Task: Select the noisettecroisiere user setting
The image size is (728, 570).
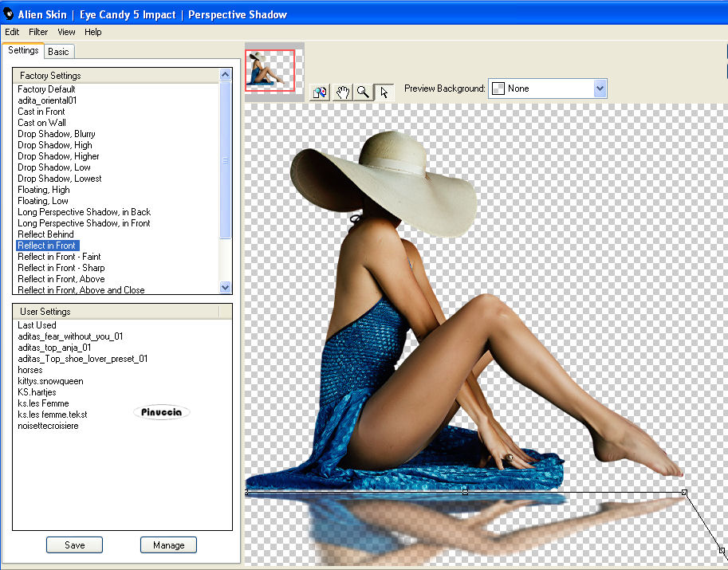Action: pyautogui.click(x=49, y=426)
